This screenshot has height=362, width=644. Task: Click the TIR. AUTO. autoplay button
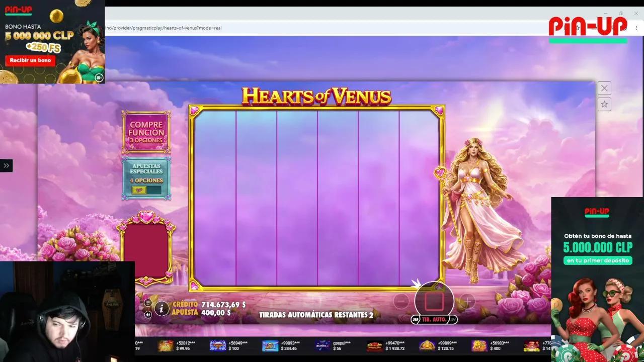click(x=434, y=319)
